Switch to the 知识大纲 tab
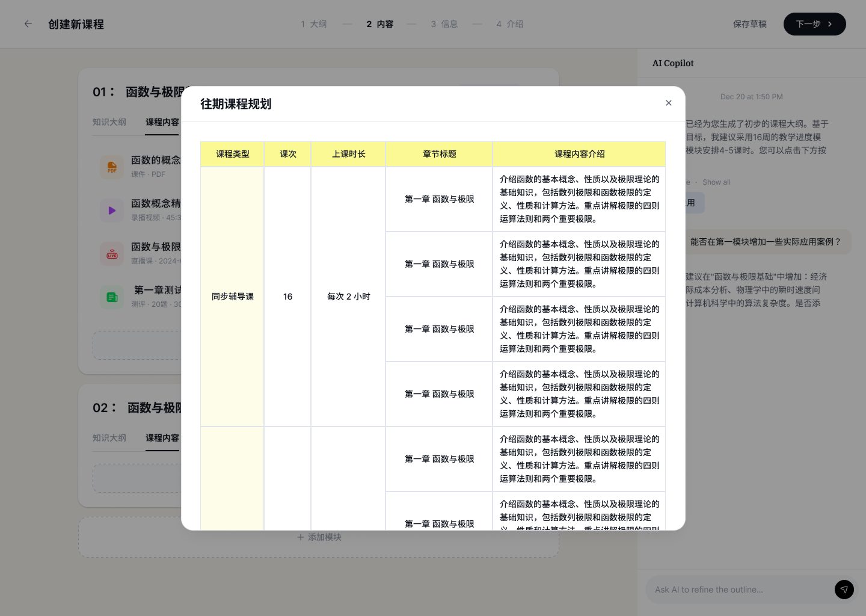This screenshot has height=616, width=866. (109, 122)
